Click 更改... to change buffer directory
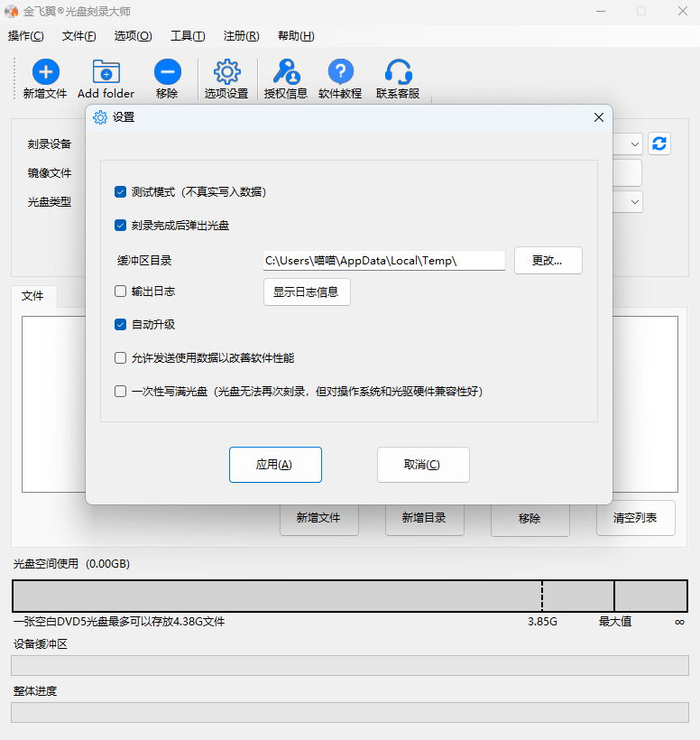This screenshot has width=700, height=740. (x=548, y=261)
